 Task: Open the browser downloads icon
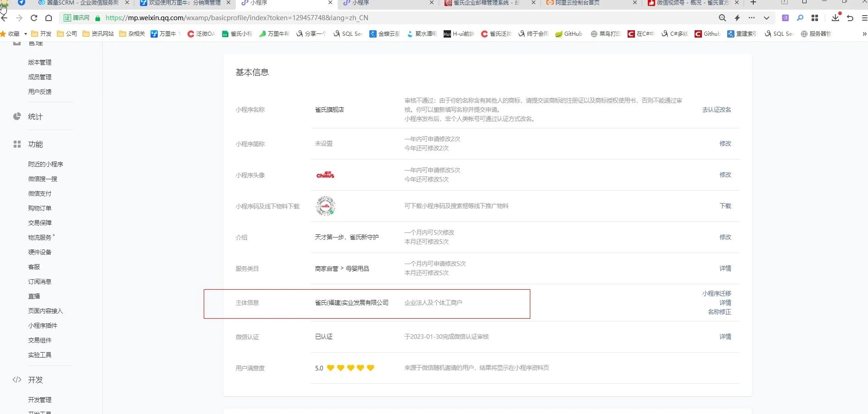tap(835, 17)
